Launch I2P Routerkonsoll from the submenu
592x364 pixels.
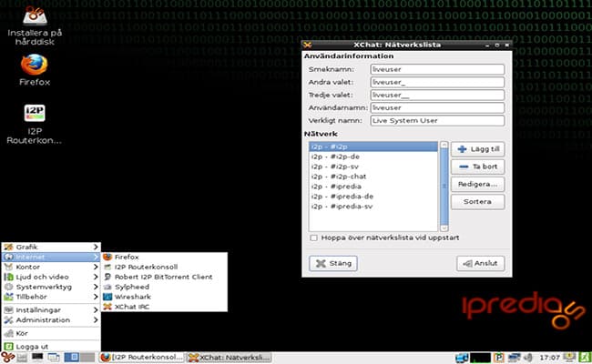[x=164, y=267]
